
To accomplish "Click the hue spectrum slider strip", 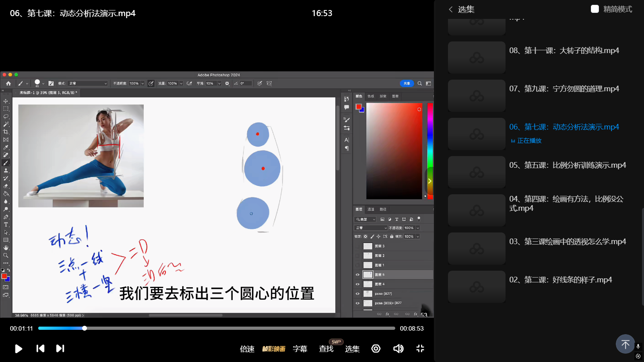I will (429, 151).
